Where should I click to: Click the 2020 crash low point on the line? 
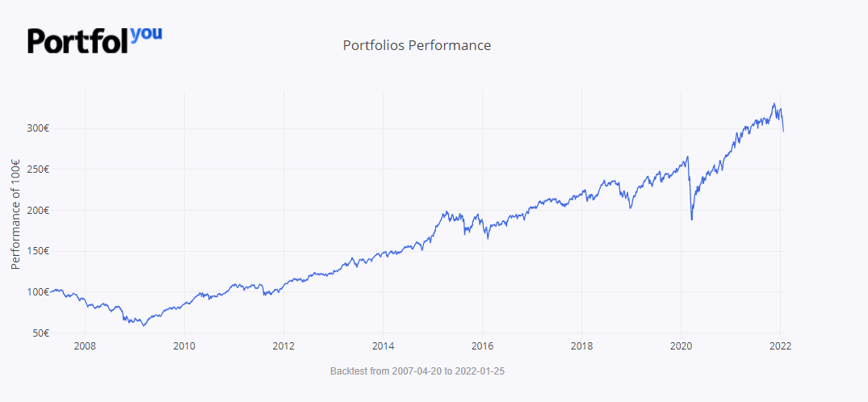pyautogui.click(x=692, y=220)
